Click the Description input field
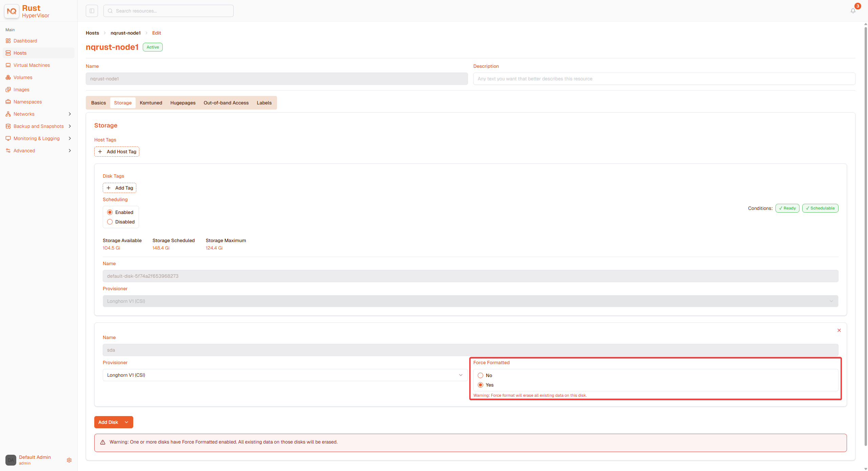This screenshot has height=471, width=868. coord(664,79)
